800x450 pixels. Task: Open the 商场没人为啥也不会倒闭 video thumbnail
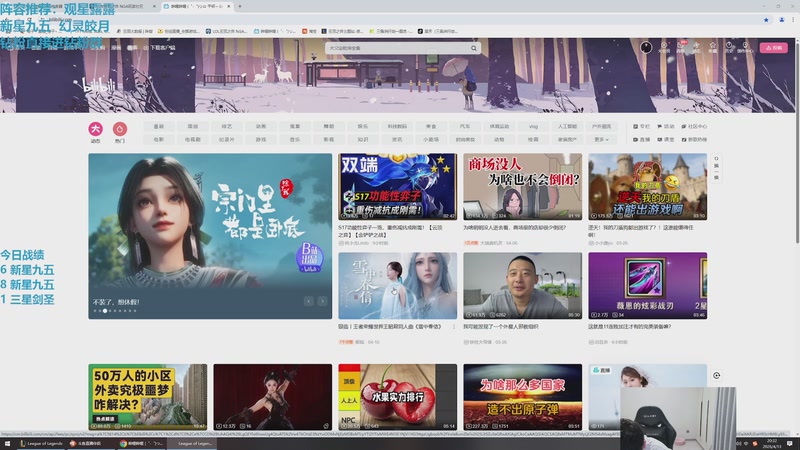click(522, 187)
